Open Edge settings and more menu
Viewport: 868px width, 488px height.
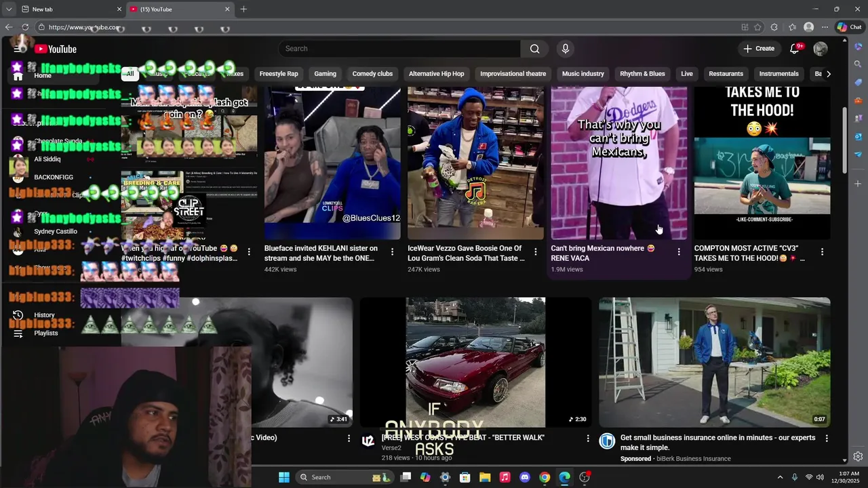(x=825, y=27)
